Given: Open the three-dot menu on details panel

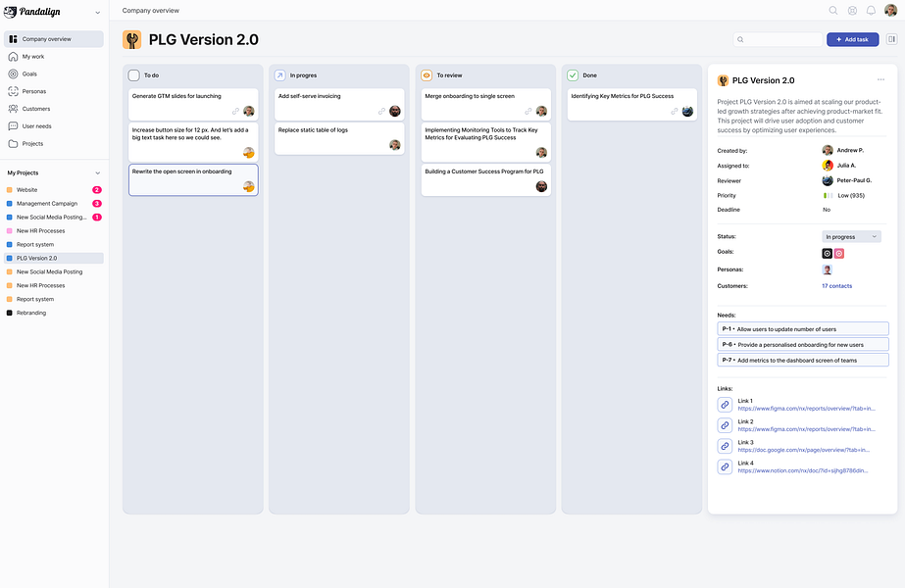Looking at the screenshot, I should pyautogui.click(x=880, y=80).
